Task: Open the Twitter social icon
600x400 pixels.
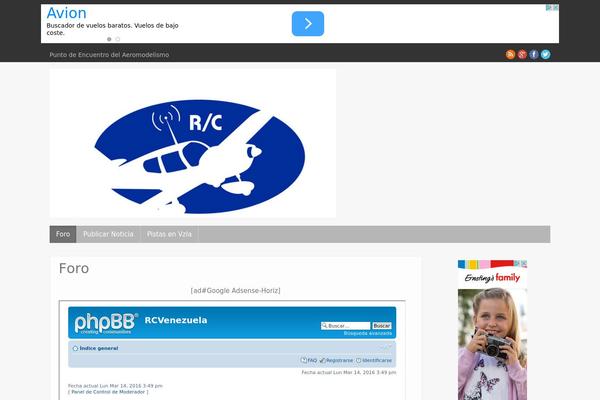Action: click(546, 54)
